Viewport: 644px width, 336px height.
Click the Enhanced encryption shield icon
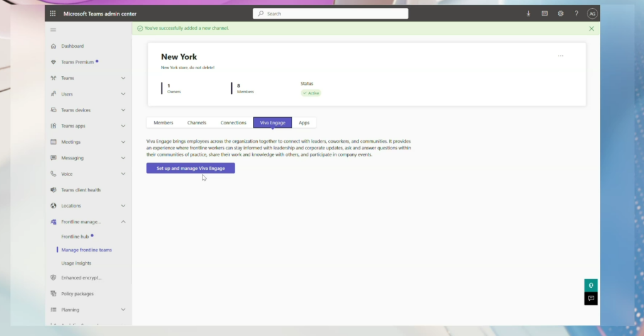(53, 277)
